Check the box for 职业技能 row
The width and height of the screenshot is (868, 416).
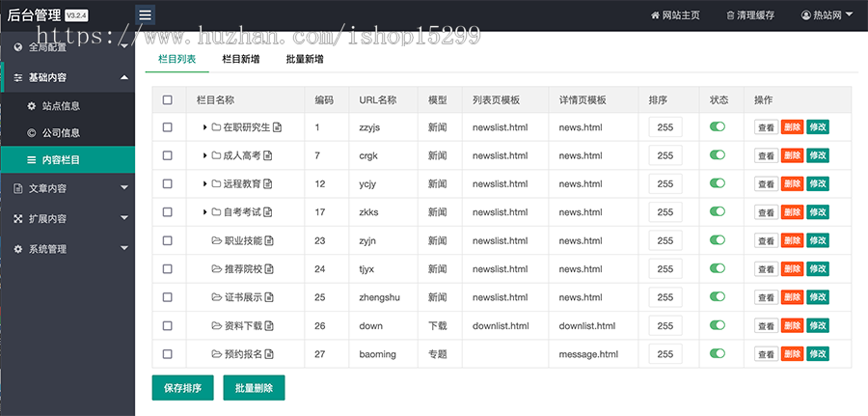pos(167,240)
